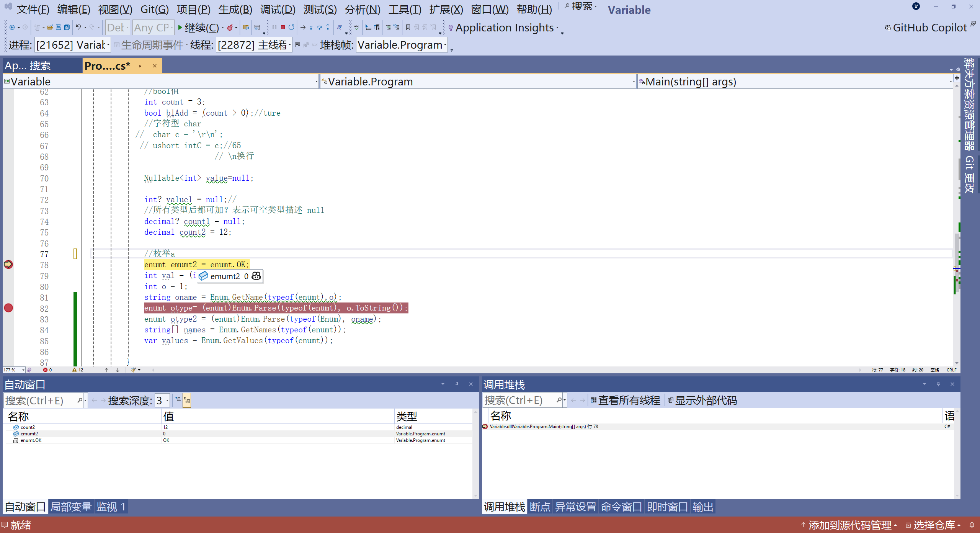Expand the 堆栈帧 Variable.Program combo box
This screenshot has width=980, height=533.
[445, 45]
